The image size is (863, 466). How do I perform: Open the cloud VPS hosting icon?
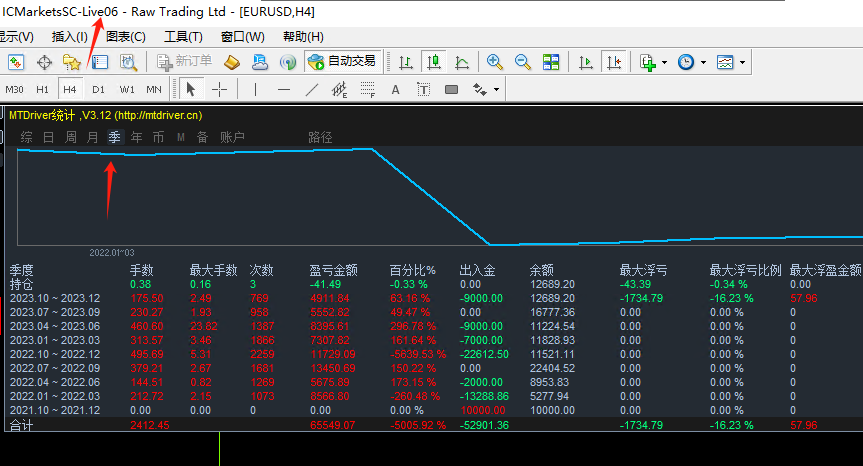point(259,62)
